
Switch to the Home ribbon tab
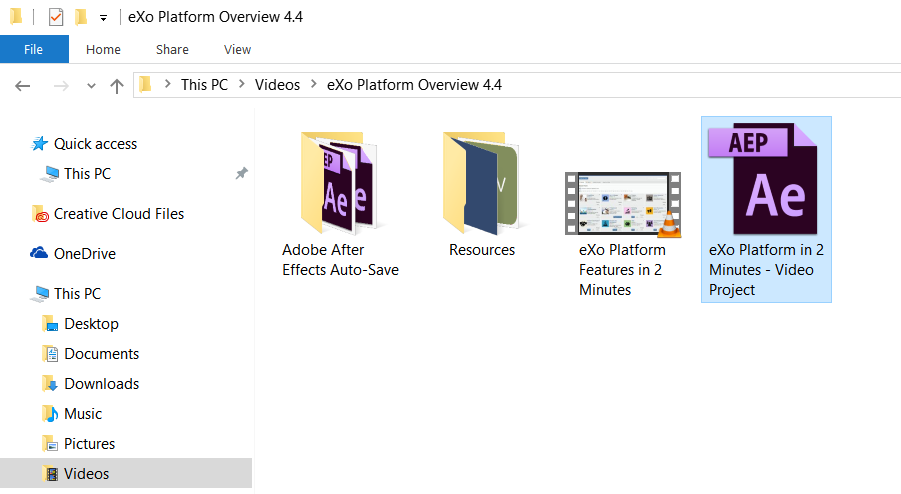pyautogui.click(x=103, y=49)
